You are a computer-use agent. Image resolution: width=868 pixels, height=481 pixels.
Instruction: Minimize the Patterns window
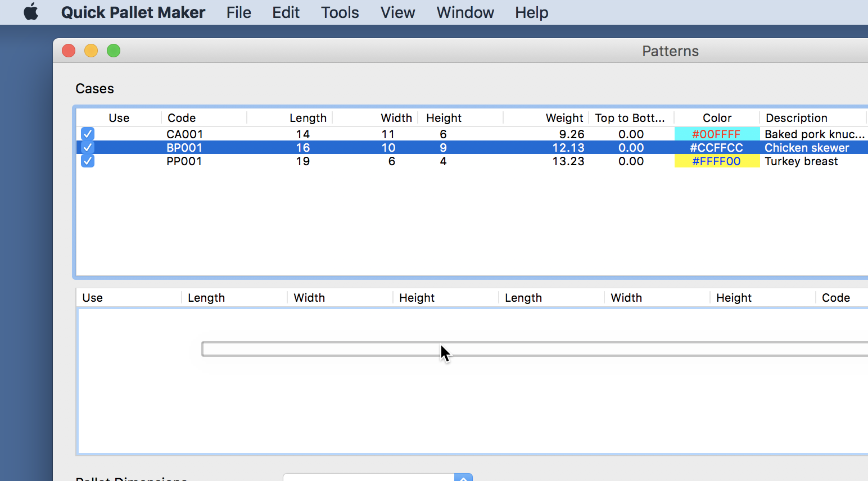(x=91, y=51)
